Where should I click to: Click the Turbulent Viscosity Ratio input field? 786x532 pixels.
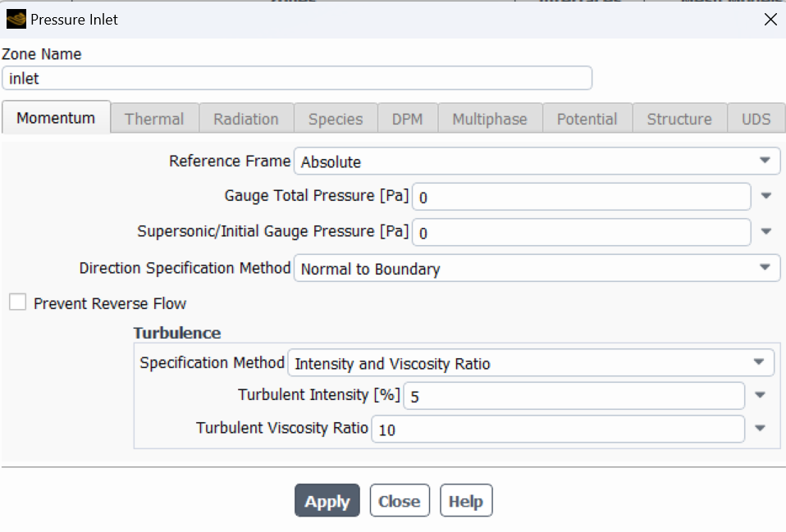click(x=558, y=429)
